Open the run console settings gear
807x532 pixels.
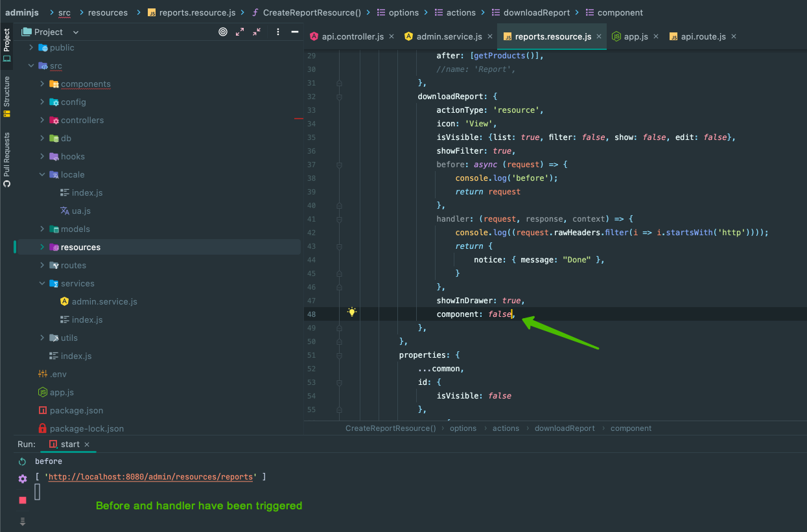pos(23,478)
